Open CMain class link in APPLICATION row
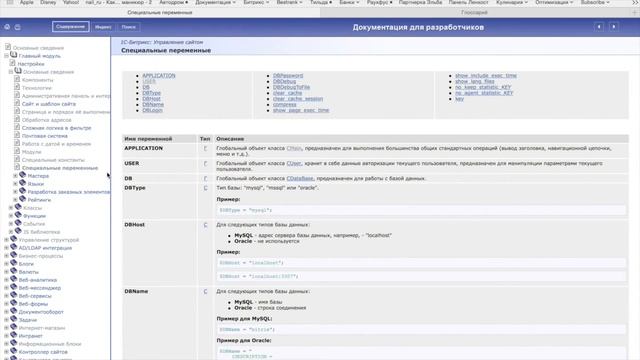This screenshot has width=640, height=360. coord(294,148)
